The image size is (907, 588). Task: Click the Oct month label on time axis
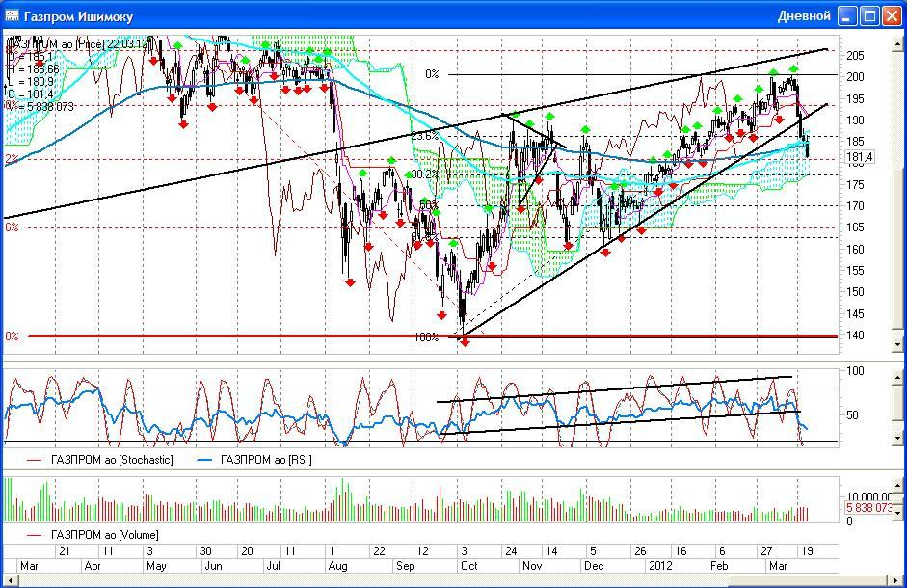[469, 566]
